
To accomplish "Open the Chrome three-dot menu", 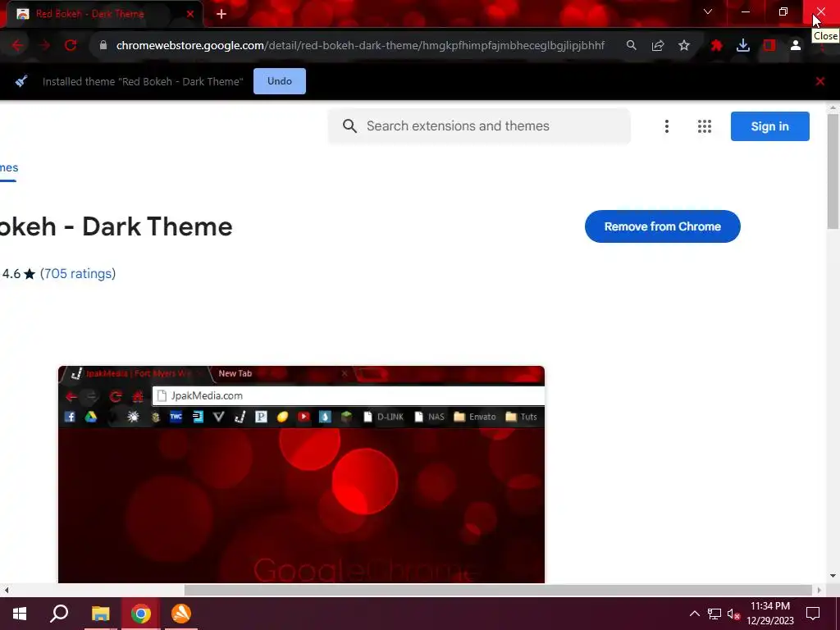I will pos(822,46).
